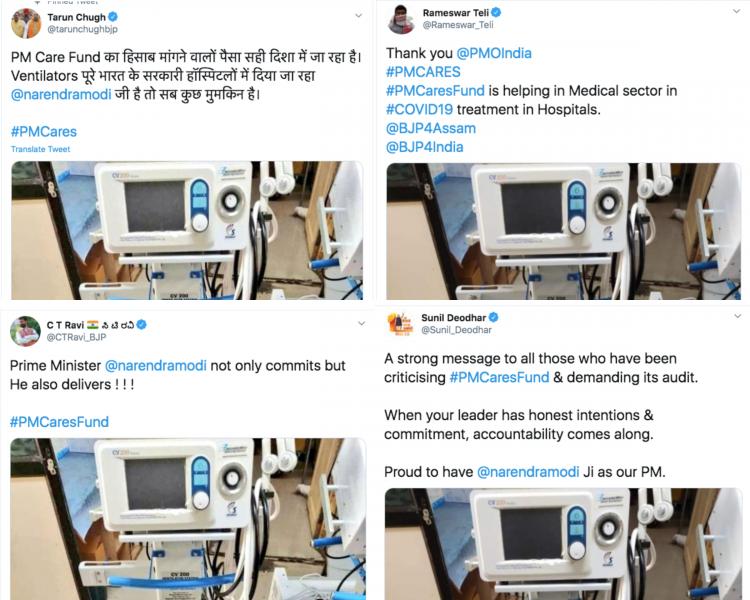The image size is (750, 600).
Task: Open Sunil Deodhar's profile avatar
Action: click(400, 324)
